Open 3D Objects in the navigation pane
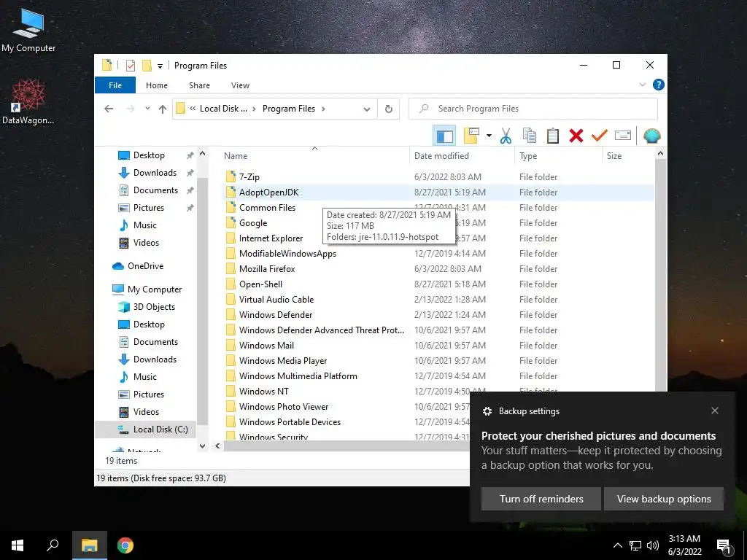This screenshot has height=560, width=747. (x=154, y=307)
